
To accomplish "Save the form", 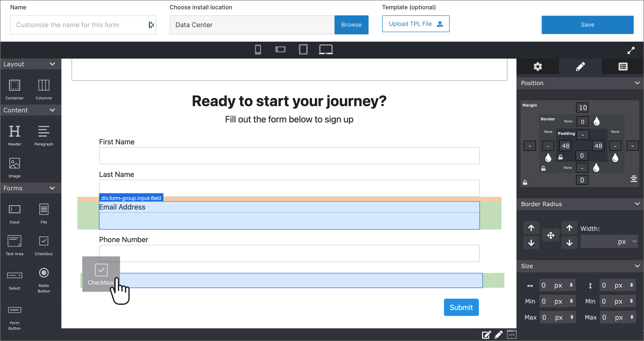I will tap(588, 25).
